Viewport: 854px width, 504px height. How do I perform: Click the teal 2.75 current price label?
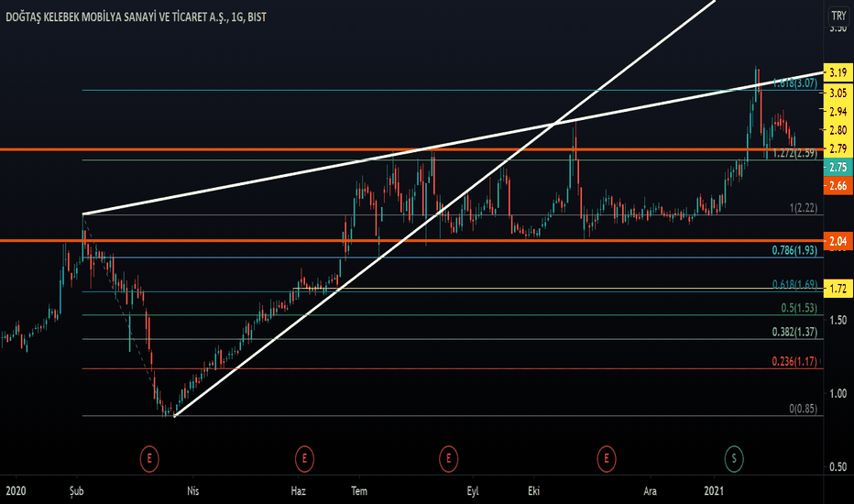tap(838, 168)
